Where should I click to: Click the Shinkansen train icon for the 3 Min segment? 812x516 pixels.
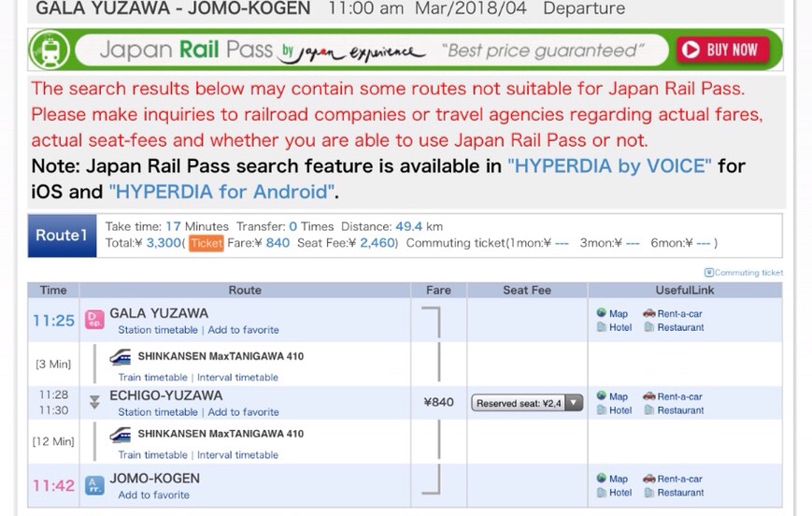pyautogui.click(x=121, y=357)
